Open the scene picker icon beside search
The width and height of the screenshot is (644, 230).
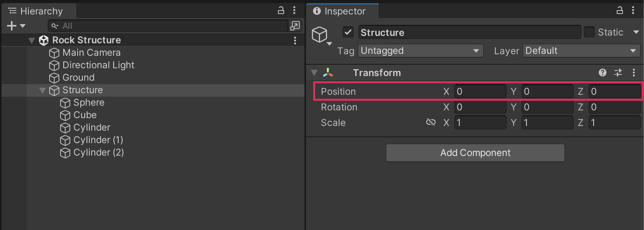(x=295, y=26)
